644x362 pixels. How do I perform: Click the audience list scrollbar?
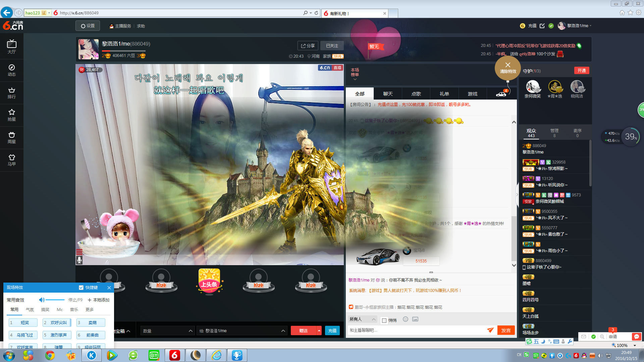(590, 164)
